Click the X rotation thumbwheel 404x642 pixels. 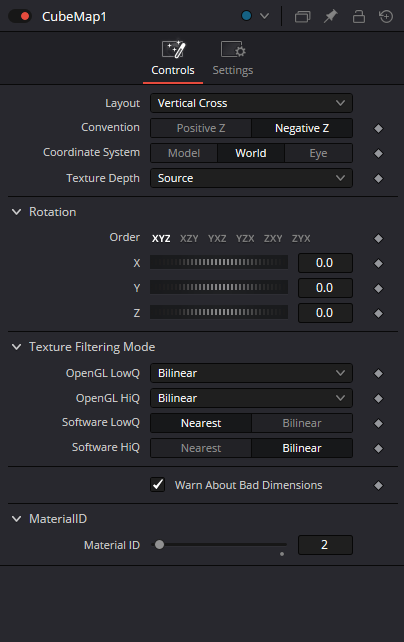click(219, 262)
